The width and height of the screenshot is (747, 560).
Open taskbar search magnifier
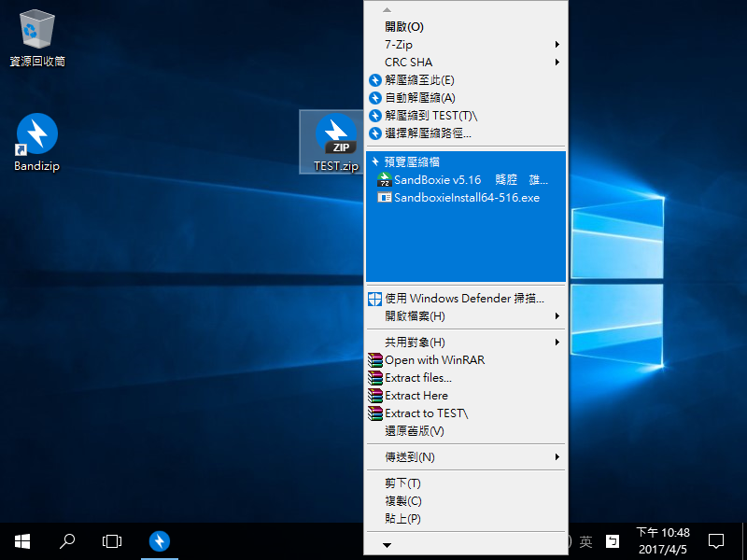[x=67, y=541]
